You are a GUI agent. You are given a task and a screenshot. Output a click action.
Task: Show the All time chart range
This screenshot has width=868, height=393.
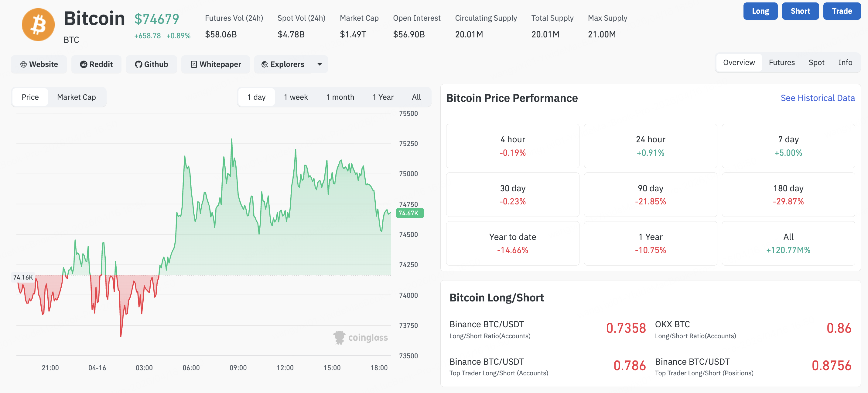click(x=416, y=97)
